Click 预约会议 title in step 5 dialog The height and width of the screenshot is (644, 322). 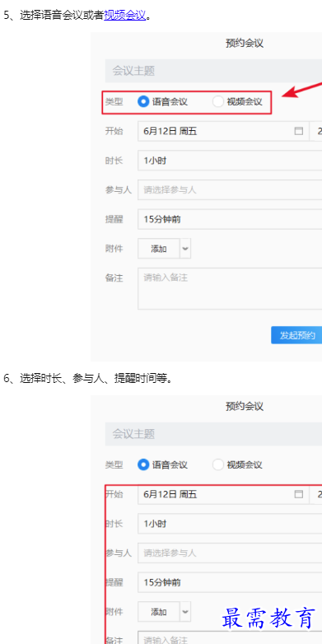pos(245,43)
